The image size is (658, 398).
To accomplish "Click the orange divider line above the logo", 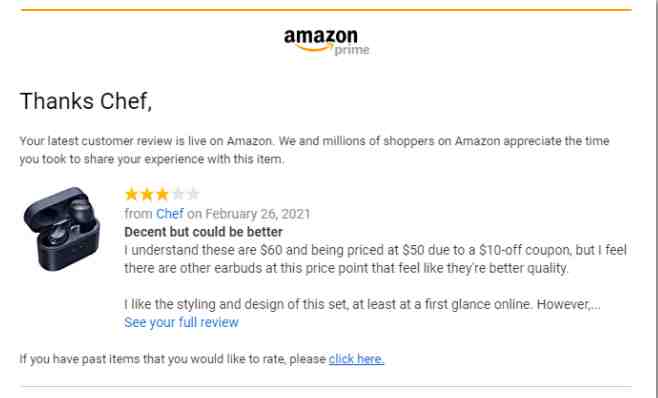I will tap(326, 10).
